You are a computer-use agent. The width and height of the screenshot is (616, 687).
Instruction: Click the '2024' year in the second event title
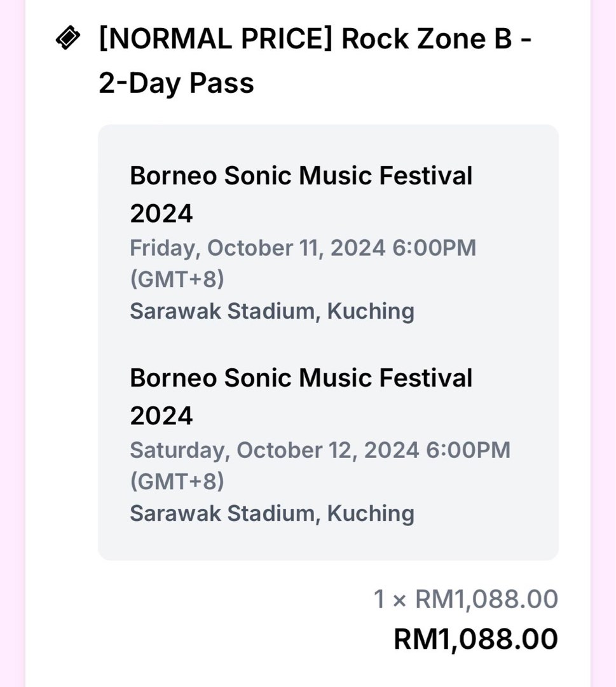click(161, 415)
